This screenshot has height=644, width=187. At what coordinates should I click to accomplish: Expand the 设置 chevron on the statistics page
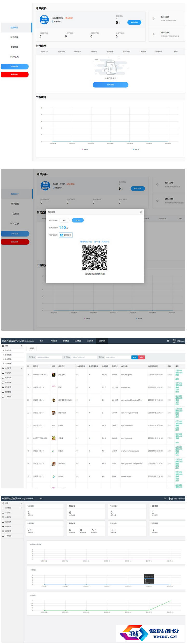tap(21, 503)
